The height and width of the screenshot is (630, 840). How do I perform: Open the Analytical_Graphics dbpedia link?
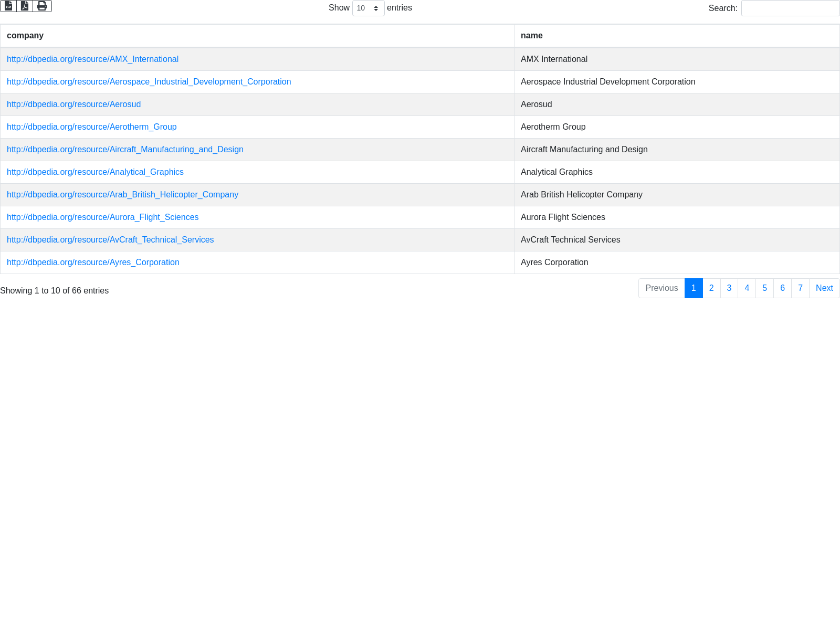[95, 172]
